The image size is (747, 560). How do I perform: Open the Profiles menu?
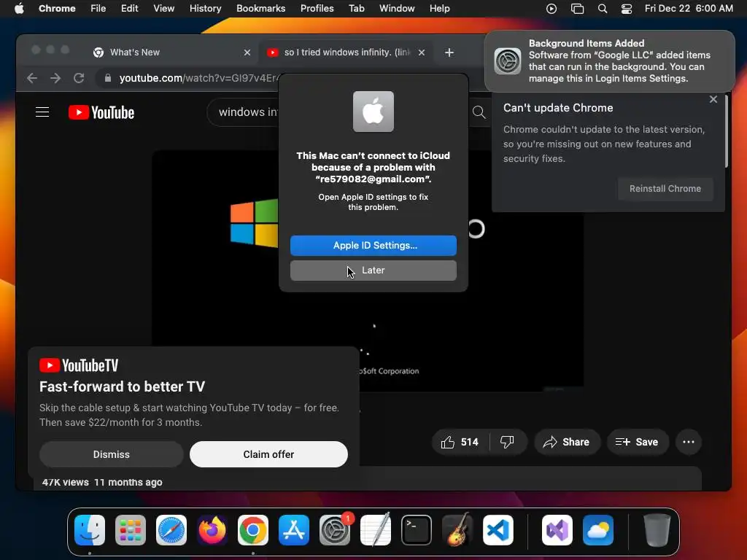pos(317,9)
